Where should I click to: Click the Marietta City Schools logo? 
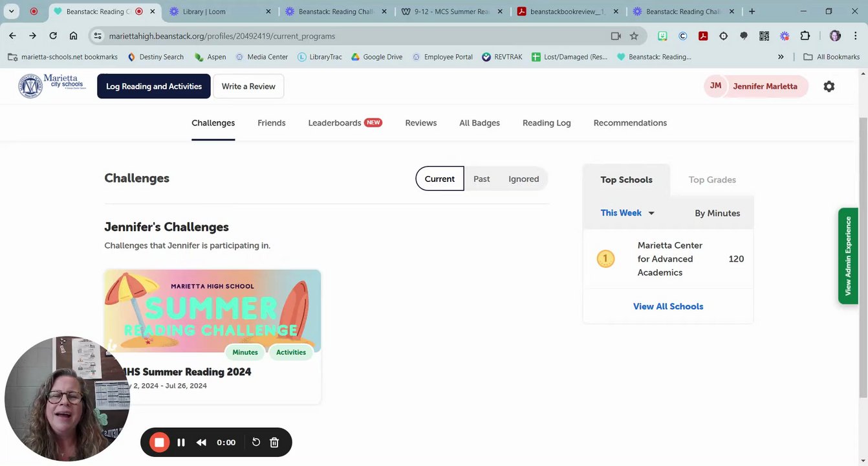click(x=52, y=86)
